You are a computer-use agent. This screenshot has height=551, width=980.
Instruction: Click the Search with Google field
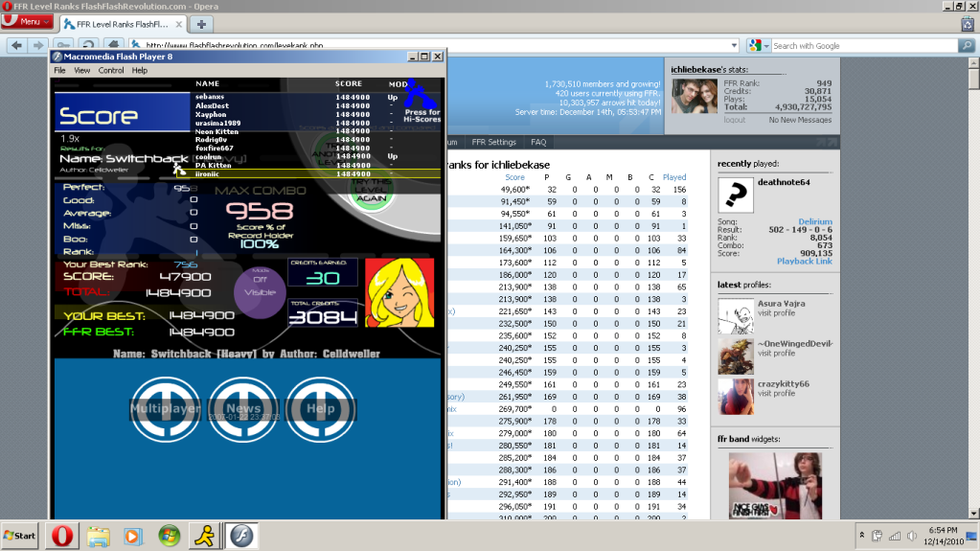pos(862,45)
